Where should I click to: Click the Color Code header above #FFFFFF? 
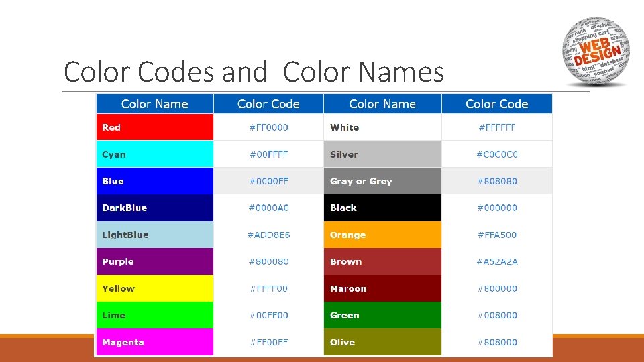tap(497, 103)
